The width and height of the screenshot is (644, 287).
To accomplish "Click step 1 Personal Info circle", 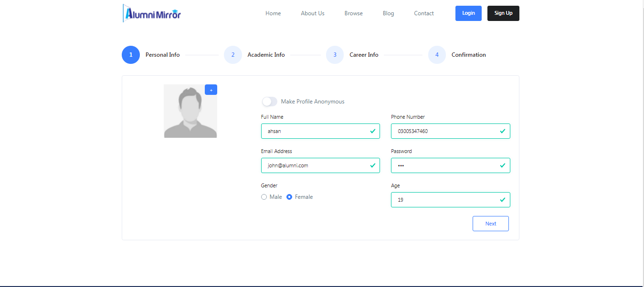I will [x=131, y=55].
